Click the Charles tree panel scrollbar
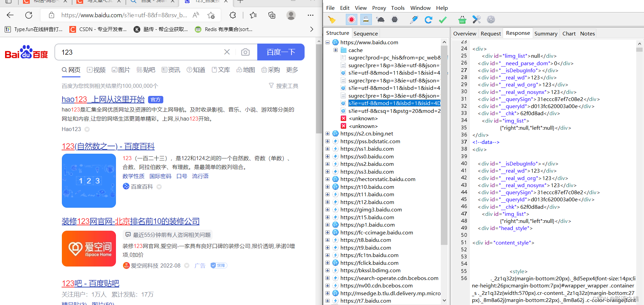 click(444, 145)
